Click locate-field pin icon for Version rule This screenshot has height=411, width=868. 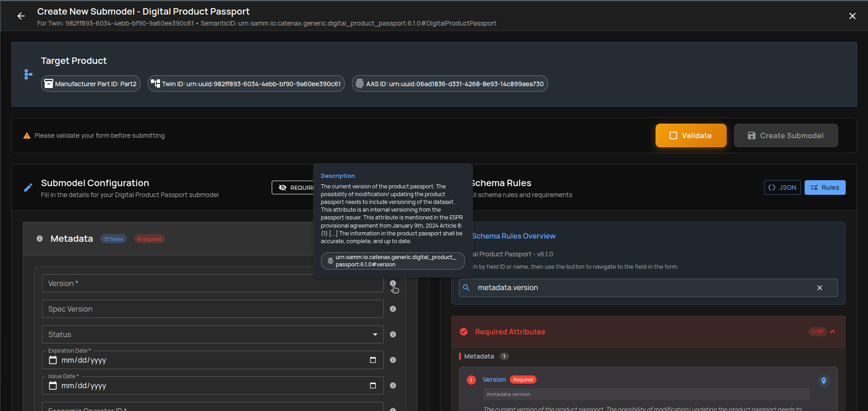coord(823,380)
